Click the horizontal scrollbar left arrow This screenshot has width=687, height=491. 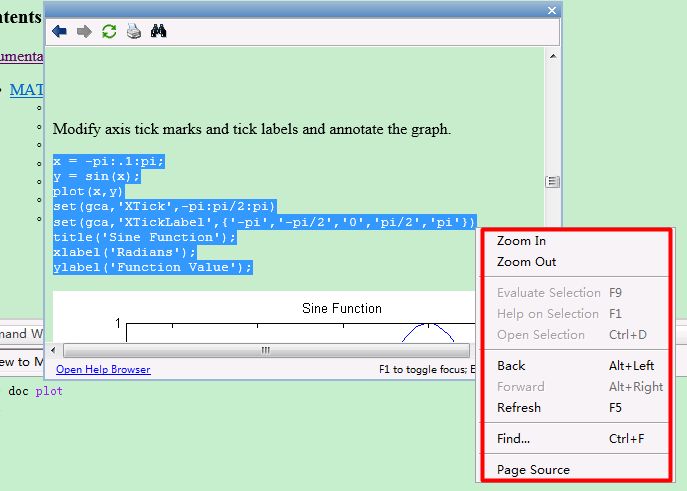tap(53, 350)
